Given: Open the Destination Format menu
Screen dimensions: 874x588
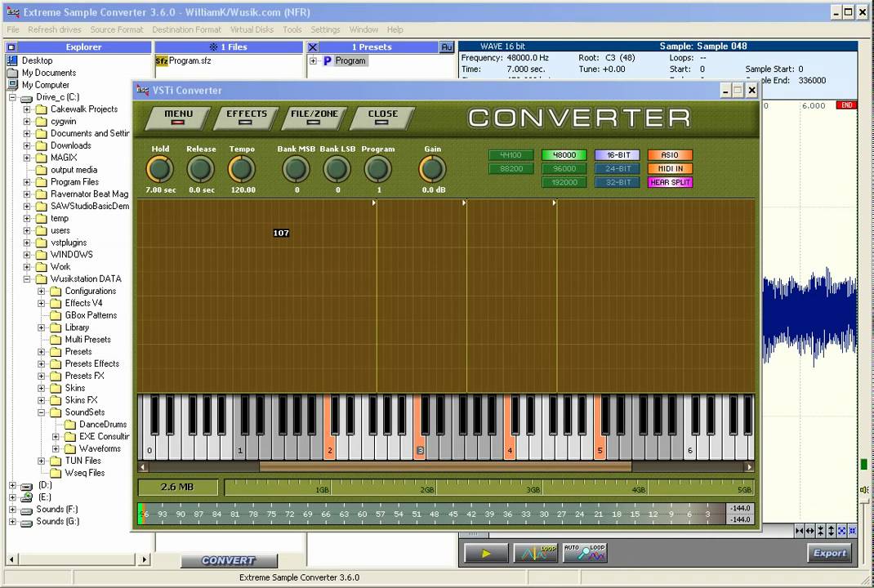Looking at the screenshot, I should pyautogui.click(x=187, y=29).
